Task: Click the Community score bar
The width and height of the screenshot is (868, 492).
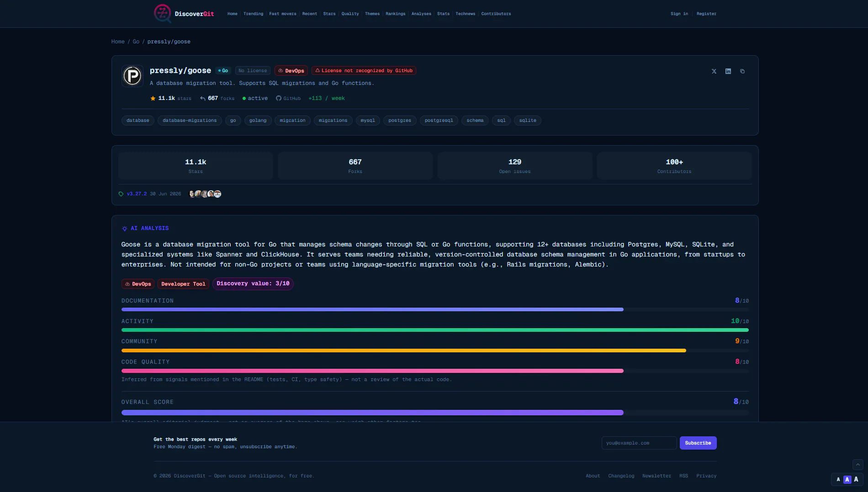Action: click(x=435, y=351)
